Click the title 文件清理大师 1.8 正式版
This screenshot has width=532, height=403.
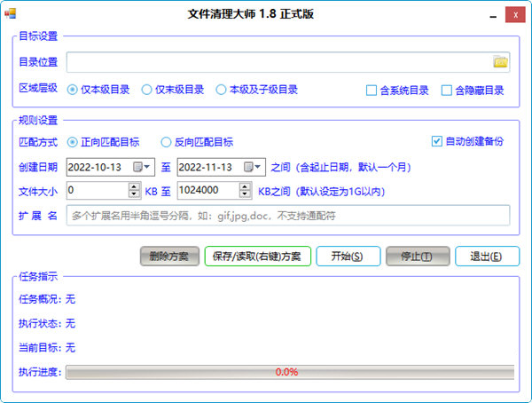tap(251, 14)
